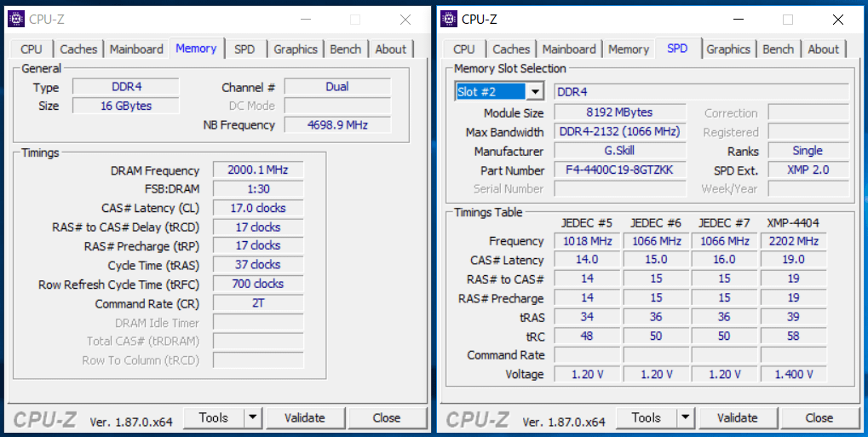The image size is (868, 437).
Task: Select SPD tab in right CPU-Z window
Action: (x=677, y=48)
